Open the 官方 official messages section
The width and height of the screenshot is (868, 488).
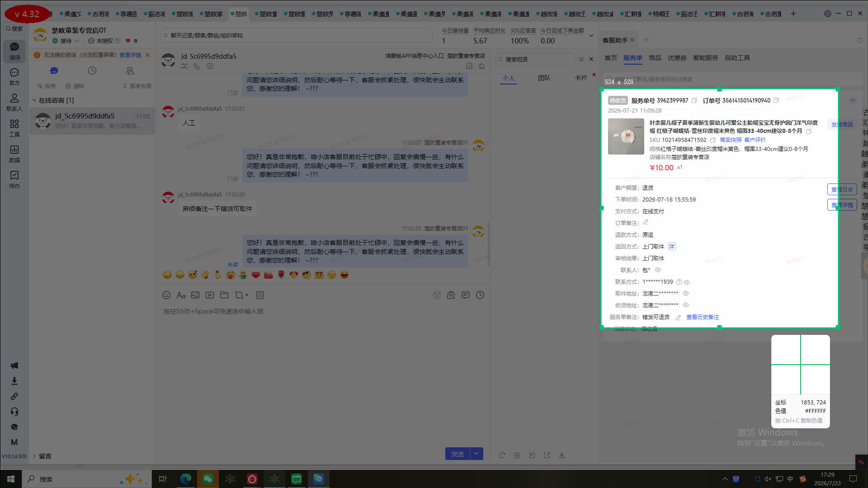coord(14,77)
